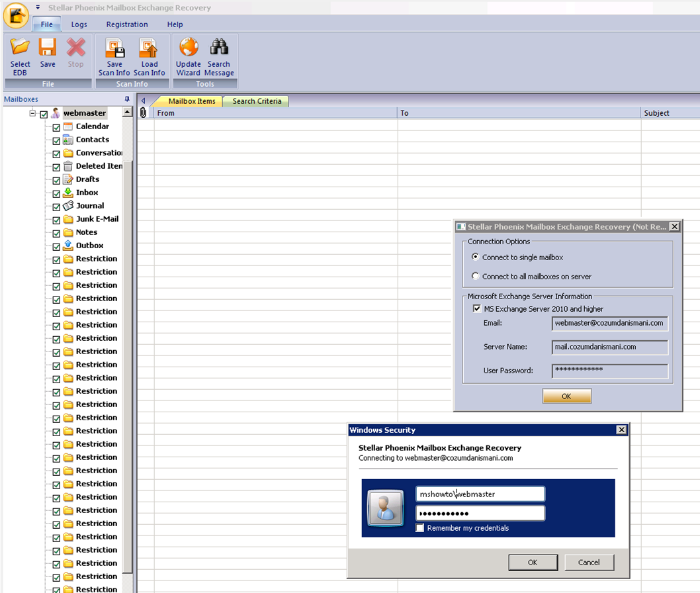Click the User Password input field
700x593 pixels.
(x=610, y=371)
